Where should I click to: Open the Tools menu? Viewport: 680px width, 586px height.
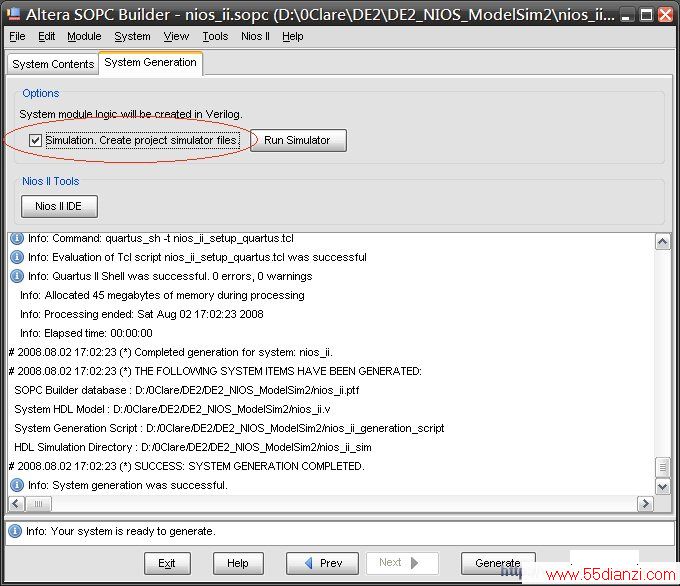click(x=215, y=36)
